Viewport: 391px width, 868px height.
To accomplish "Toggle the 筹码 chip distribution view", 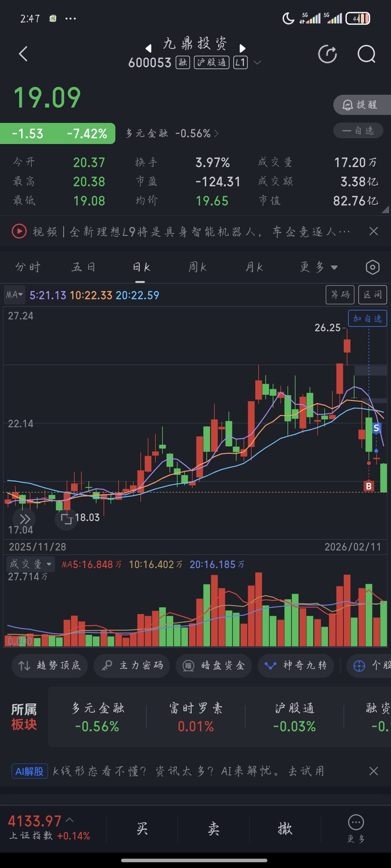I will (340, 295).
